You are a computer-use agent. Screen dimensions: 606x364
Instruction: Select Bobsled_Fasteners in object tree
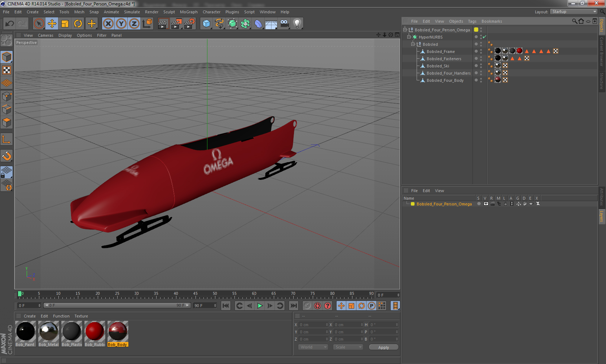pyautogui.click(x=444, y=59)
